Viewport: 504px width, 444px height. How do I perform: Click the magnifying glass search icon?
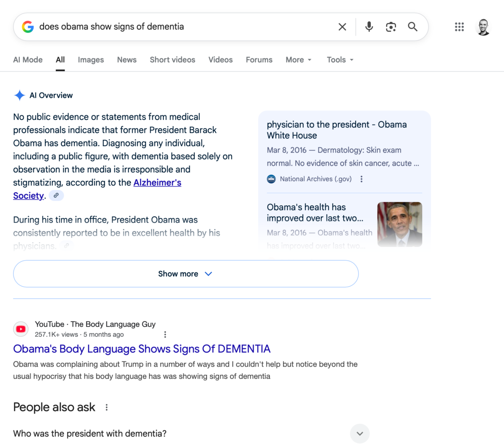[412, 27]
